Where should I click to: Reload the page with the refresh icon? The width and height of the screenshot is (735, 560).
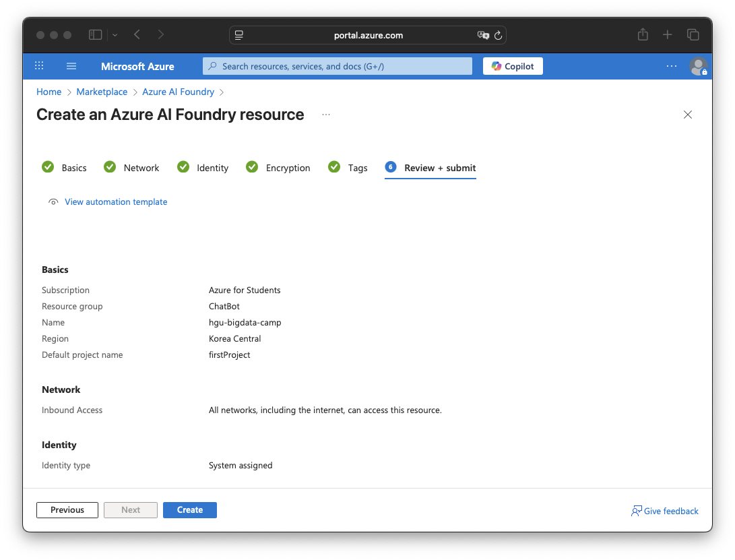499,35
